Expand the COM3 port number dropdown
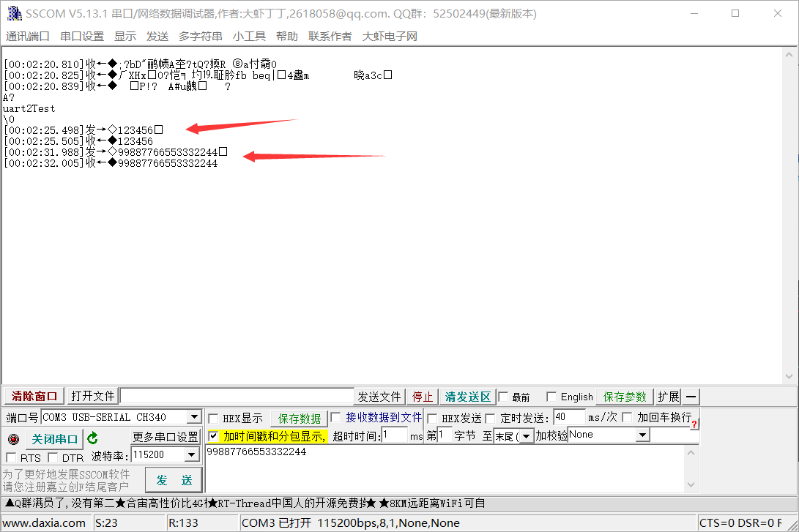This screenshot has width=799, height=532. click(x=194, y=417)
